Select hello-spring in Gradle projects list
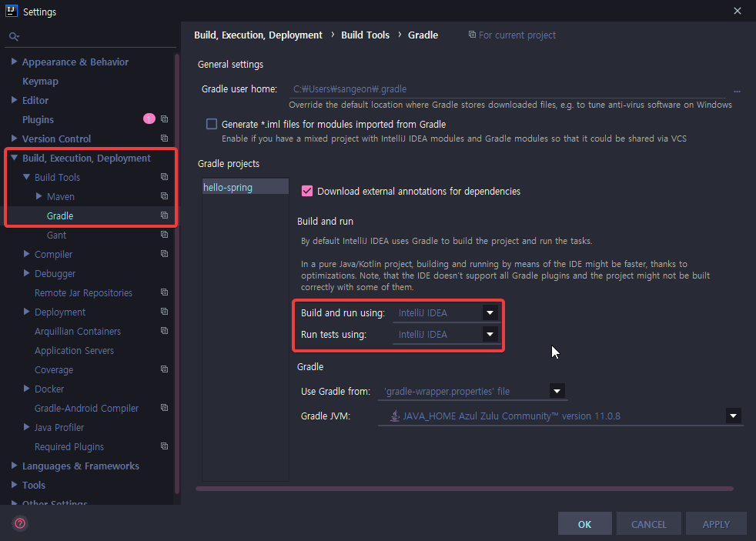 click(245, 187)
